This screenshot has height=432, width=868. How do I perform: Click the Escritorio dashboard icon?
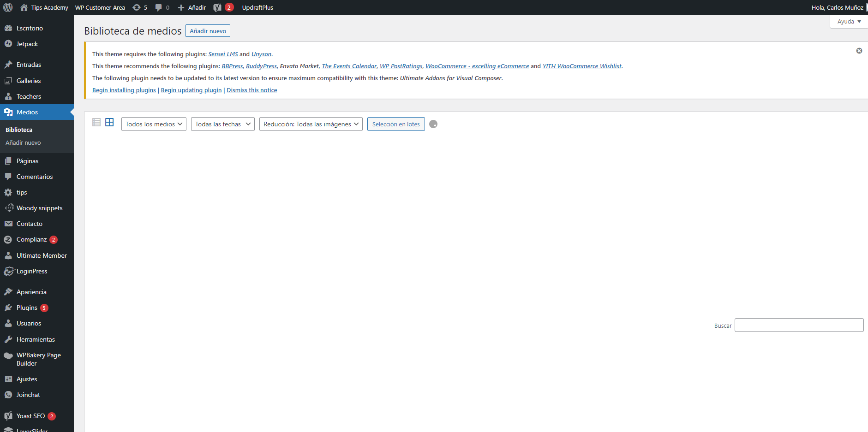[x=8, y=28]
